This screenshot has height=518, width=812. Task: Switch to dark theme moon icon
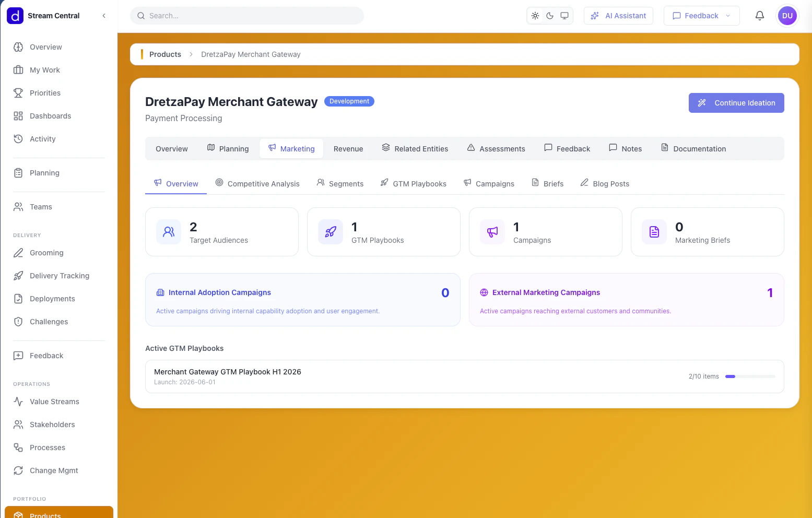pos(550,16)
